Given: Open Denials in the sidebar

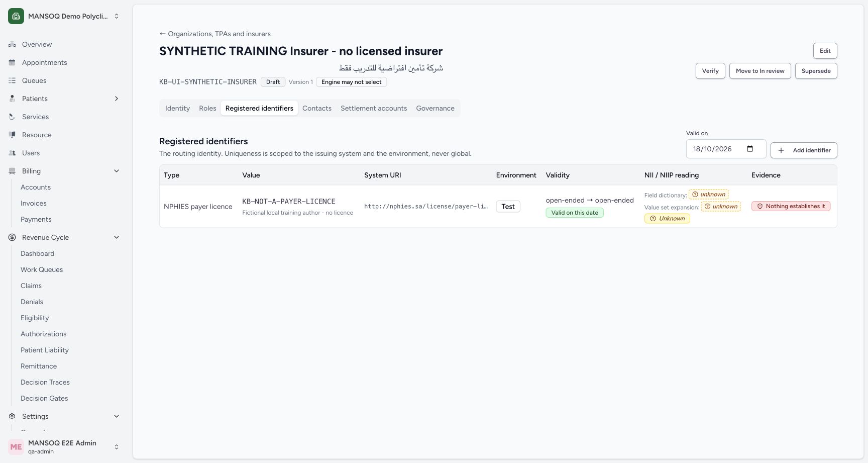Looking at the screenshot, I should coord(32,302).
